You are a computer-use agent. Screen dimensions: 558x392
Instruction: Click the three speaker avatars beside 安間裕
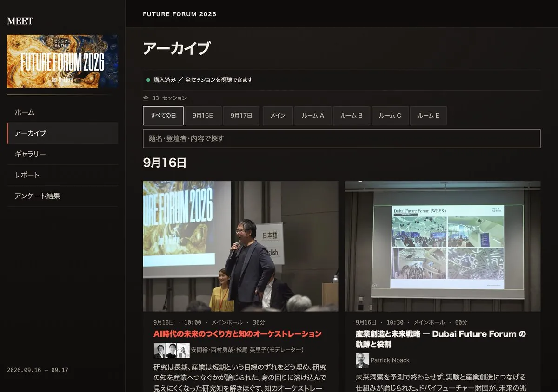coord(172,351)
